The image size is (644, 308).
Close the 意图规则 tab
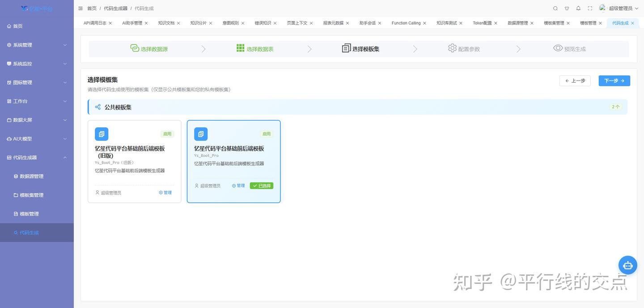point(243,23)
